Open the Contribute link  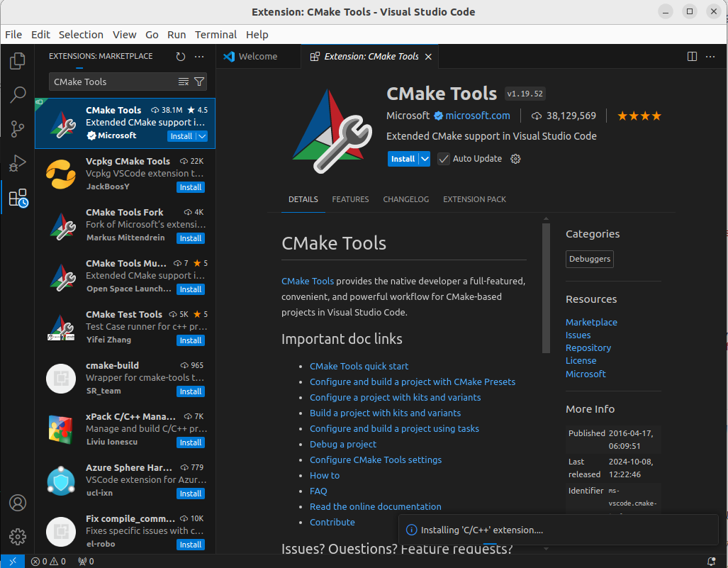coord(332,522)
